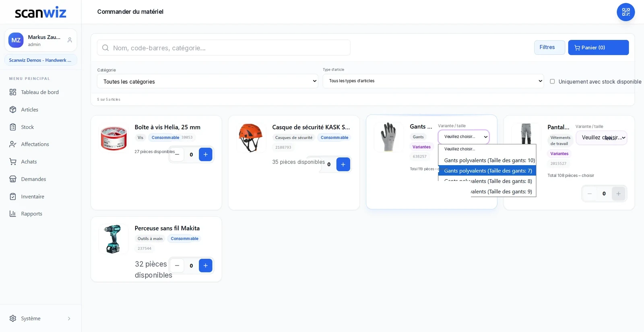Click the Stock clipboard icon

point(13,127)
